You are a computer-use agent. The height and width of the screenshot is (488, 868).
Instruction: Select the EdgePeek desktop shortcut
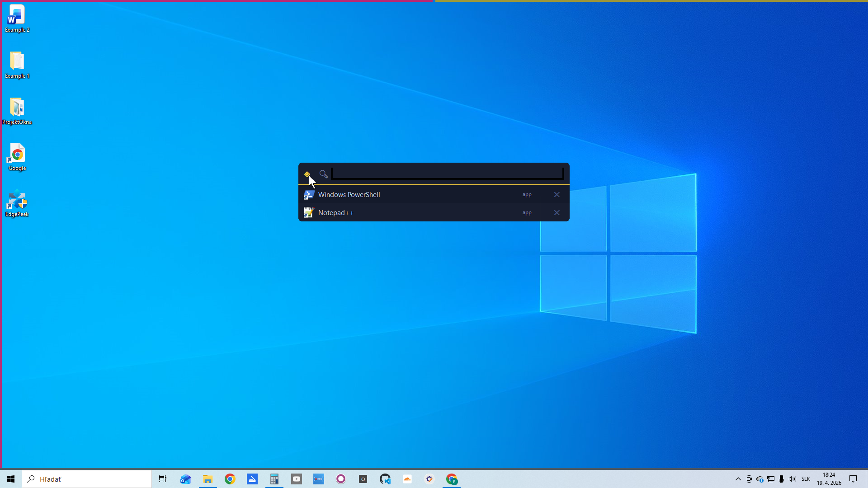[x=17, y=203]
